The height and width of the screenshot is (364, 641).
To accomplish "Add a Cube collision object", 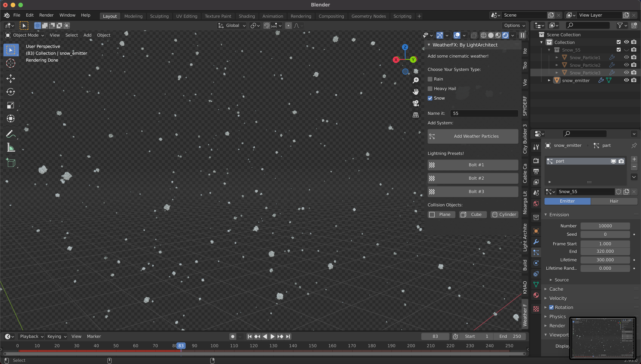I will 473,214.
